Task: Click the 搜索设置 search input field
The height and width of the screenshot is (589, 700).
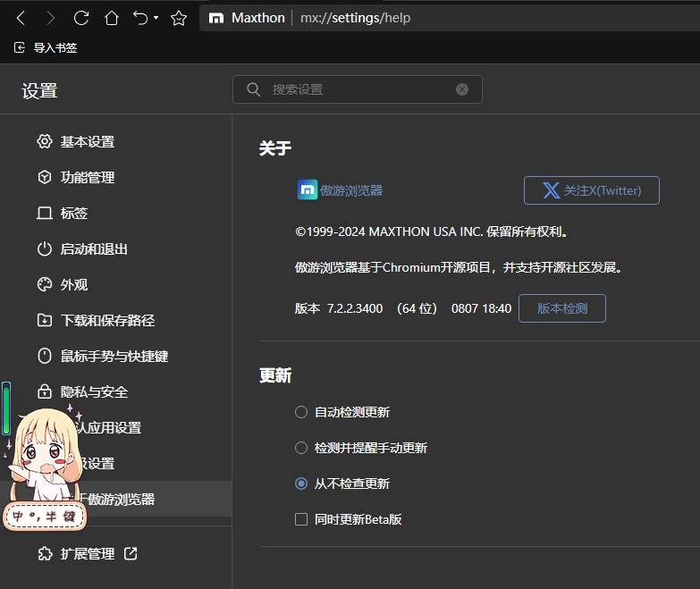Action: 358,89
